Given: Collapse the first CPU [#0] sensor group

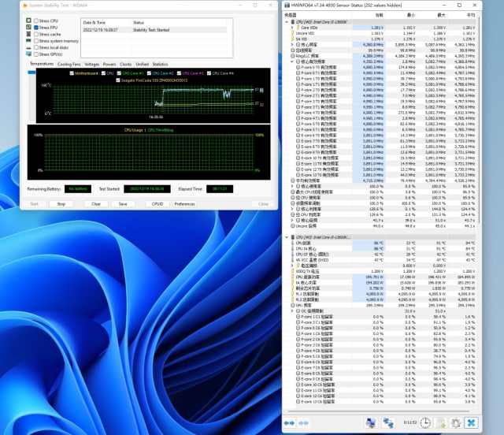Looking at the screenshot, I should pyautogui.click(x=287, y=22).
